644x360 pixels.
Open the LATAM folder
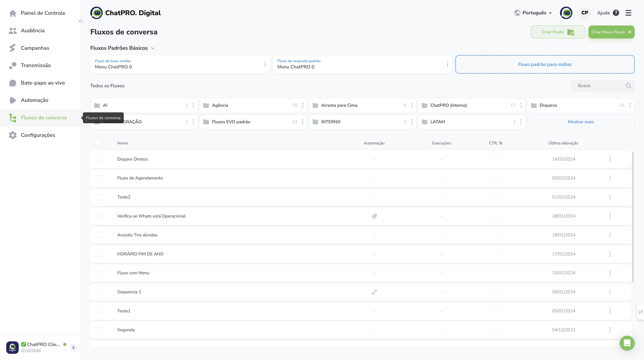coord(471,122)
